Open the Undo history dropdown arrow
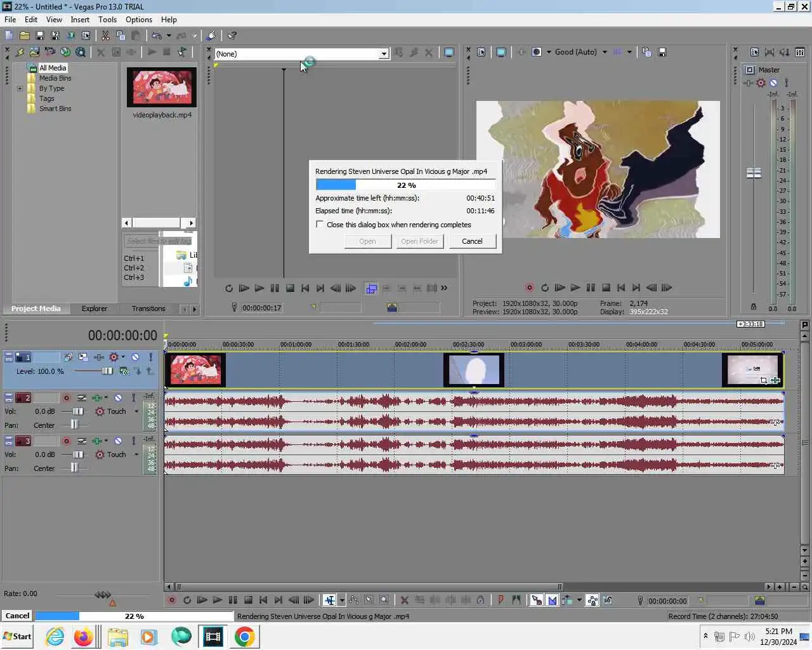 tap(169, 36)
